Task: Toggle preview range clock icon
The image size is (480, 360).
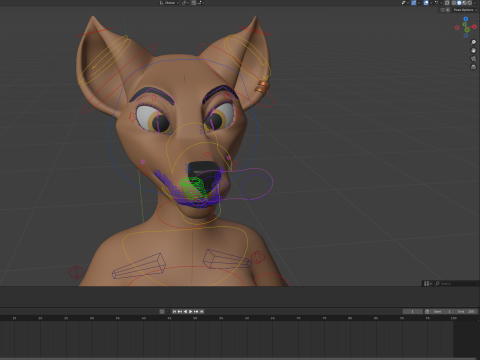Action: pos(427,311)
